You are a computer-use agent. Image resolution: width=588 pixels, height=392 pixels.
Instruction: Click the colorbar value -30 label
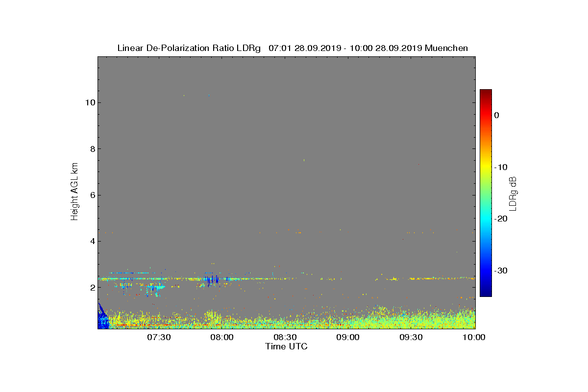click(x=501, y=270)
